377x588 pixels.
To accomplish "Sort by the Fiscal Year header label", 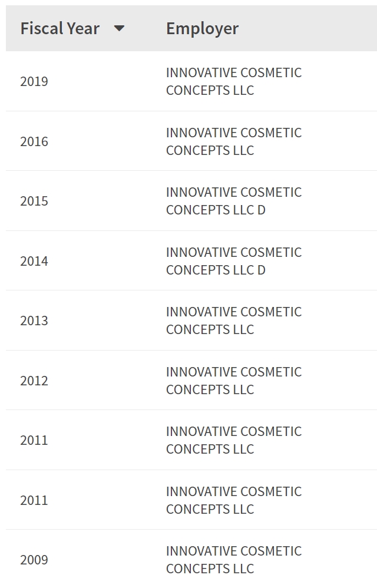I will pos(59,28).
